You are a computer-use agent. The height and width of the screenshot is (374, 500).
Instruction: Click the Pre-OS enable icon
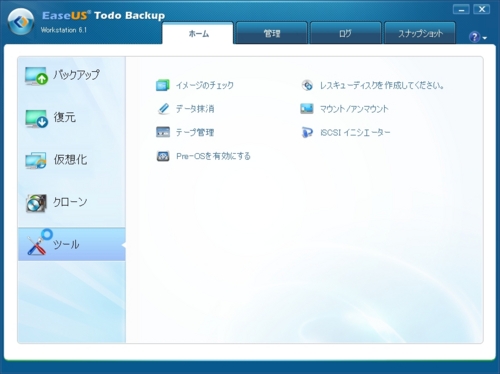click(x=163, y=156)
